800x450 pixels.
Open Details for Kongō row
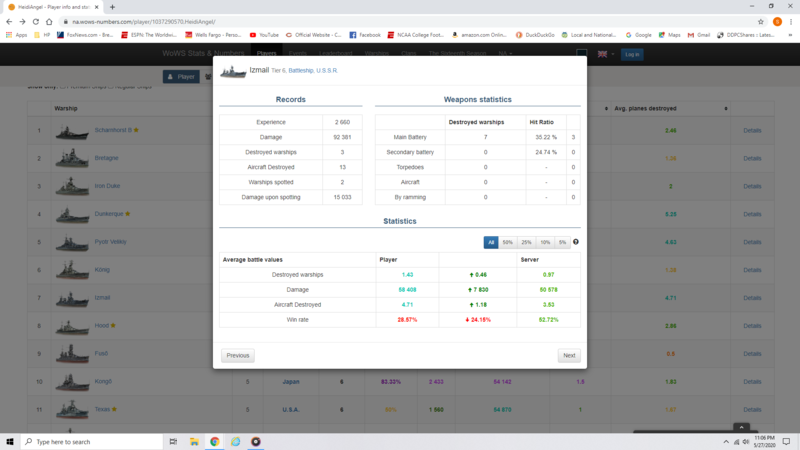[x=752, y=382]
